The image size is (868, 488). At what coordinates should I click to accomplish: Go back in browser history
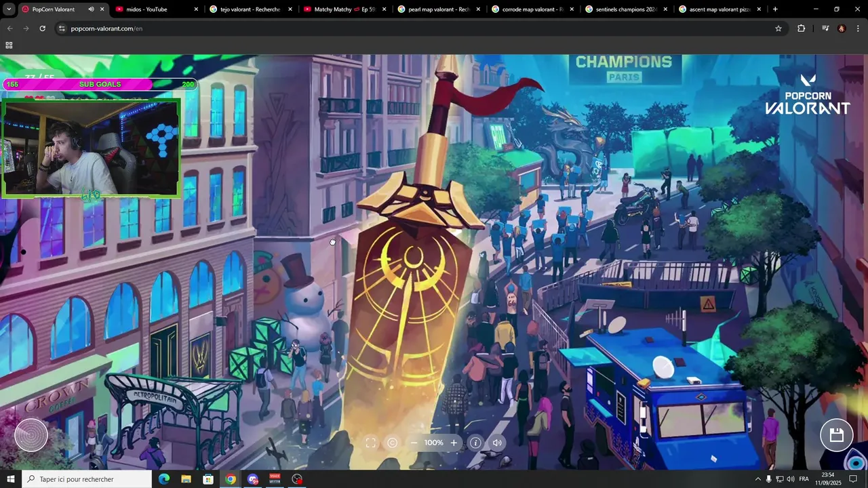point(9,28)
